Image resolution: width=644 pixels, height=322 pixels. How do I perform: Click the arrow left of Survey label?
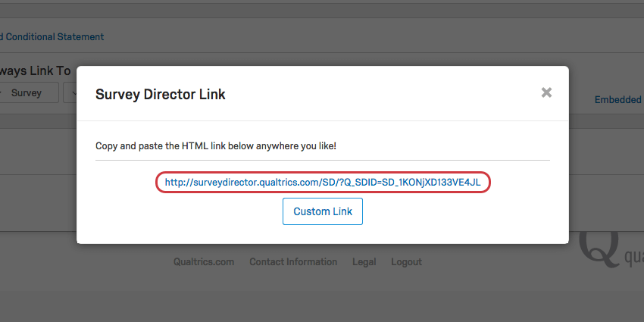coord(2,93)
